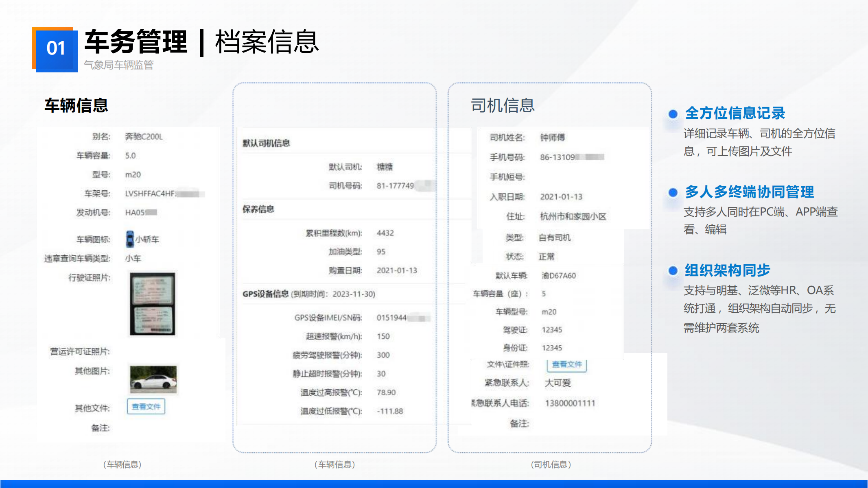
Task: Click the 组织架构同步 feature title
Action: [727, 270]
